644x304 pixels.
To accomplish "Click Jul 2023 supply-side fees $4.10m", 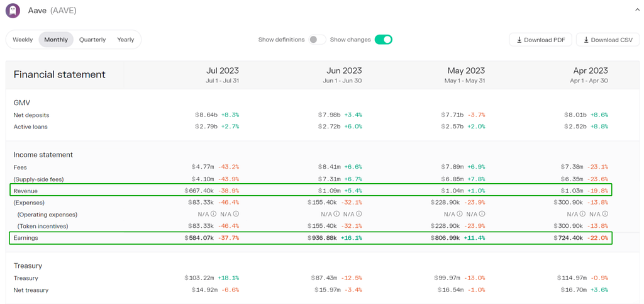I will tap(203, 179).
